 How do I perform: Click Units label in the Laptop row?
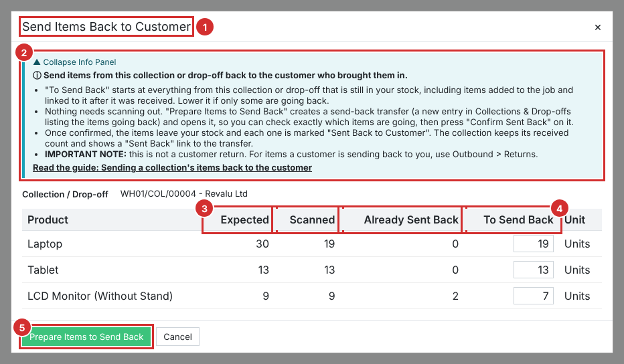pos(577,244)
